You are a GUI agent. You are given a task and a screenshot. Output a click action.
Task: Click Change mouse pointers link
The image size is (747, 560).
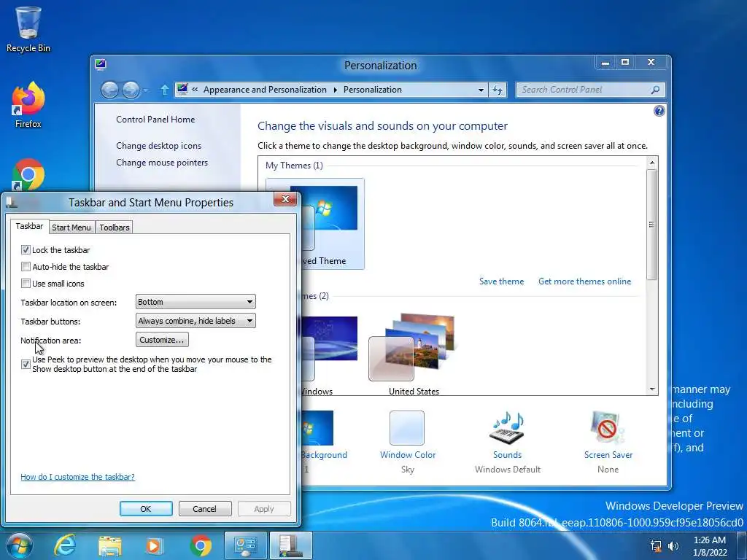pyautogui.click(x=162, y=163)
